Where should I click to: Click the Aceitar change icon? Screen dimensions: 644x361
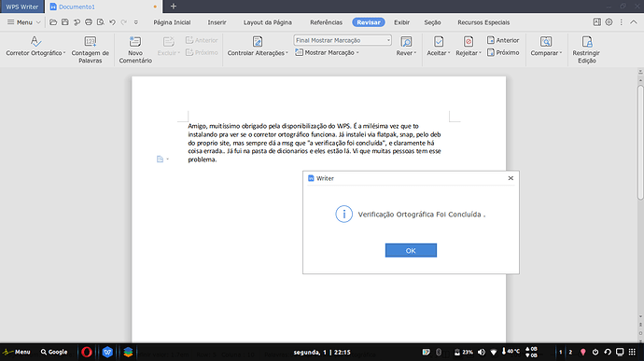(439, 41)
